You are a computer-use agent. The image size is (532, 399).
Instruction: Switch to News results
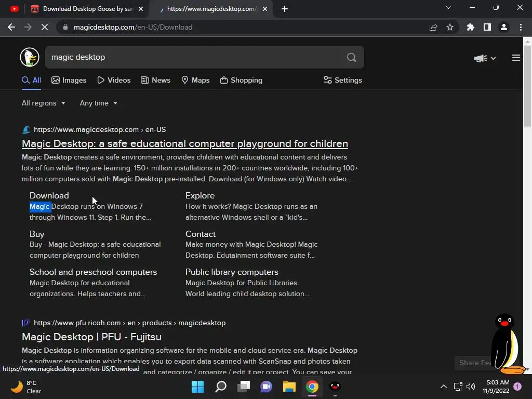pos(155,81)
